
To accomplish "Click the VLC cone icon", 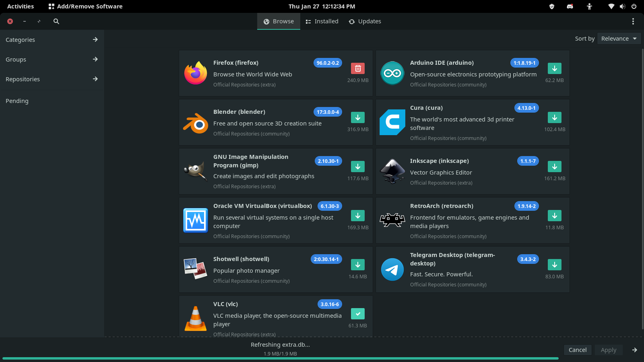I will pos(196,318).
